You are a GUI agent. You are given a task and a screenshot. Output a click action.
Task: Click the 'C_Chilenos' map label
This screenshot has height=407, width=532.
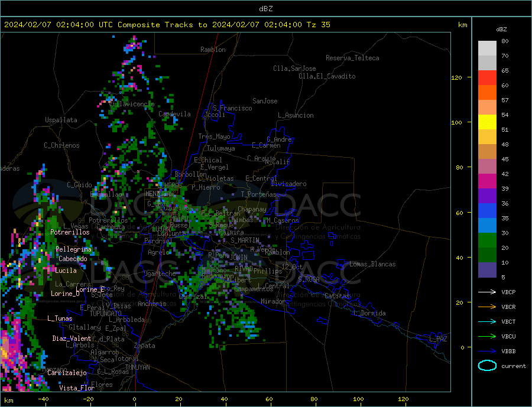pyautogui.click(x=61, y=145)
